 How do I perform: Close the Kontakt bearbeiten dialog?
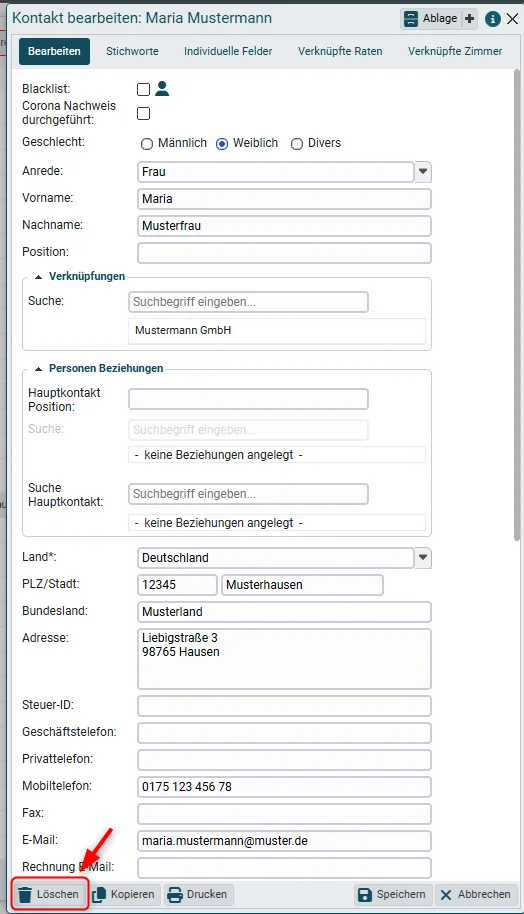[x=512, y=19]
